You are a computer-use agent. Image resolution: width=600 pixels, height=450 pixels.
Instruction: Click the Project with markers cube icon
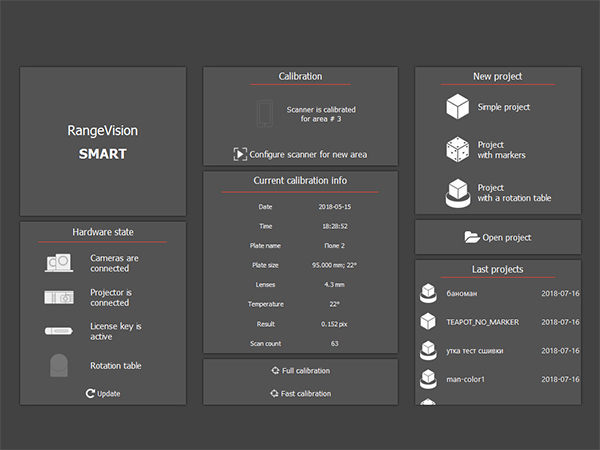[458, 150]
